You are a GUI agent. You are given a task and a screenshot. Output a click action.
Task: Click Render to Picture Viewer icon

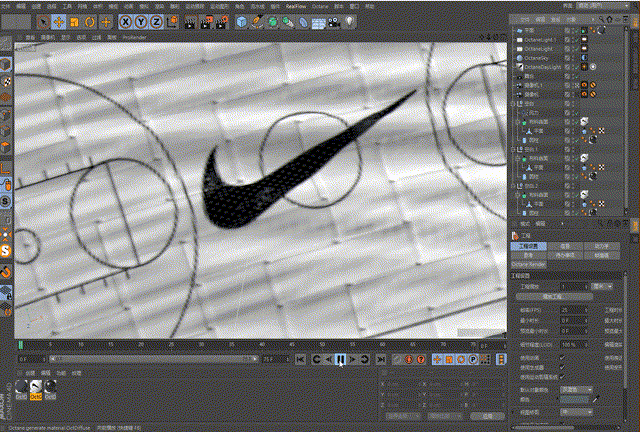click(206, 22)
